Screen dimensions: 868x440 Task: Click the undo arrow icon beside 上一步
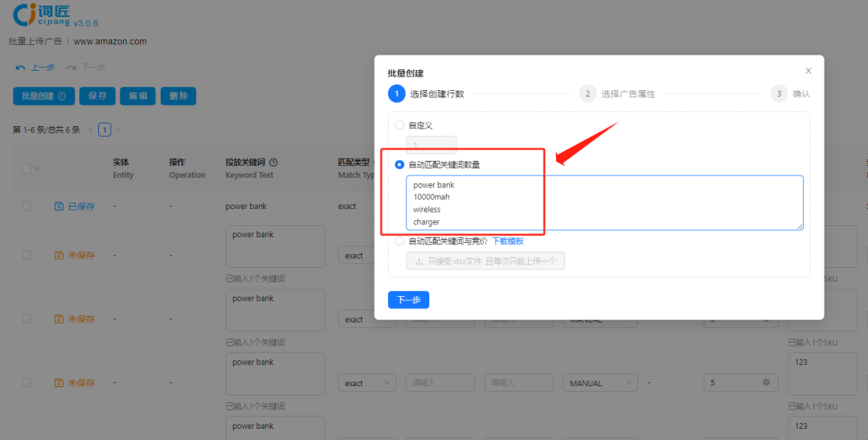coord(20,68)
